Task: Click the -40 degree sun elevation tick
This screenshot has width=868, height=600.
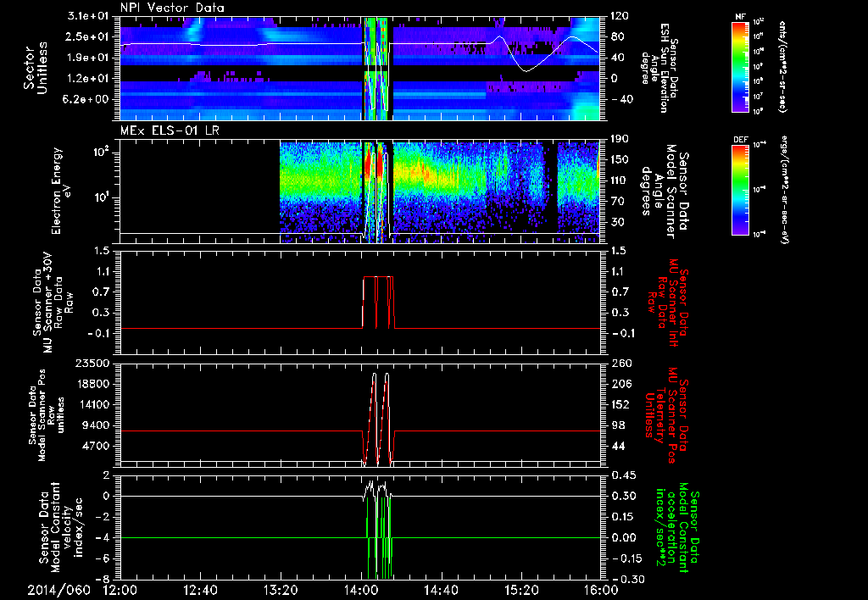Action: point(621,100)
